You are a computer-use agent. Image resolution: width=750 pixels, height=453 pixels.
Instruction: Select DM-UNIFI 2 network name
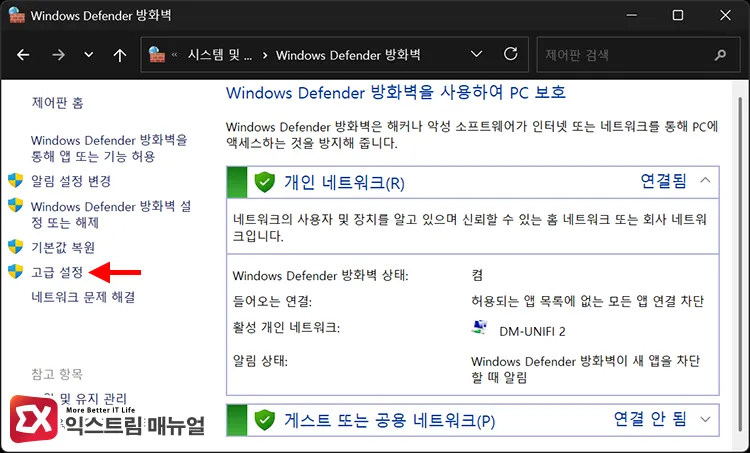click(x=532, y=331)
